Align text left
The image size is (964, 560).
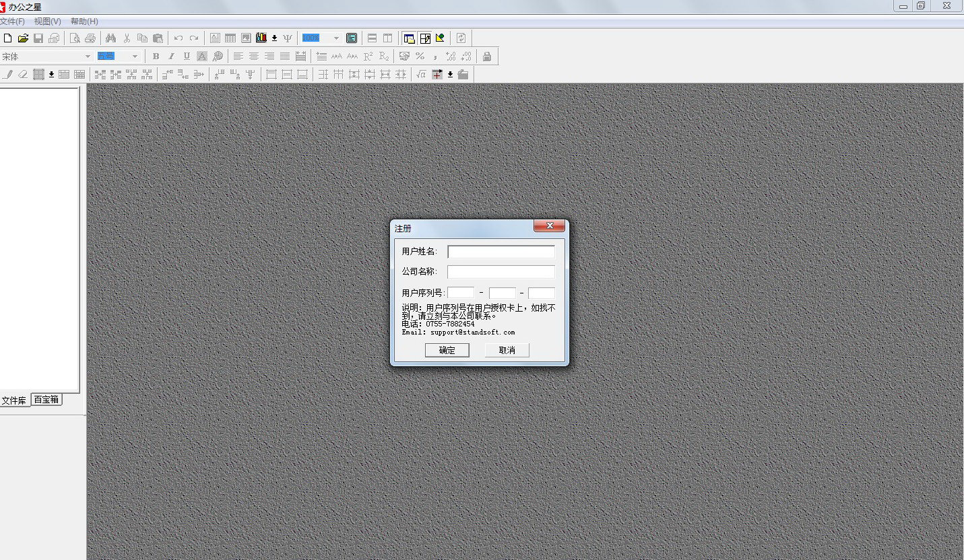(238, 56)
